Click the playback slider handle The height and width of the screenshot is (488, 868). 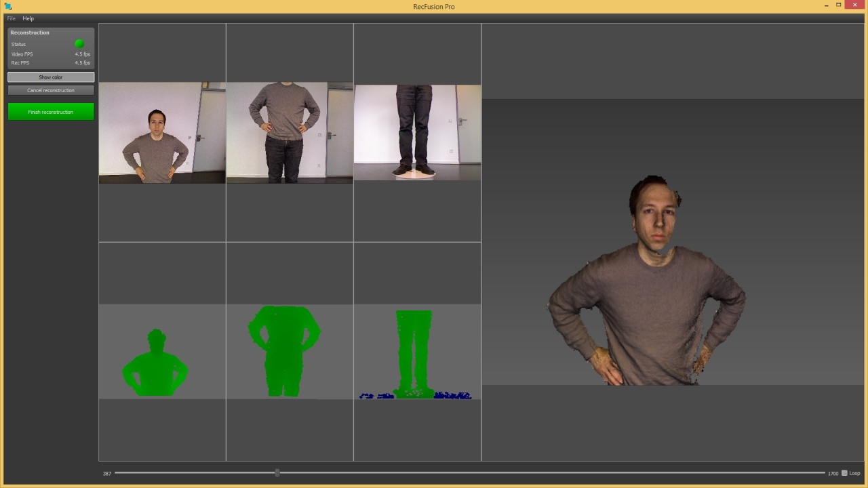277,472
